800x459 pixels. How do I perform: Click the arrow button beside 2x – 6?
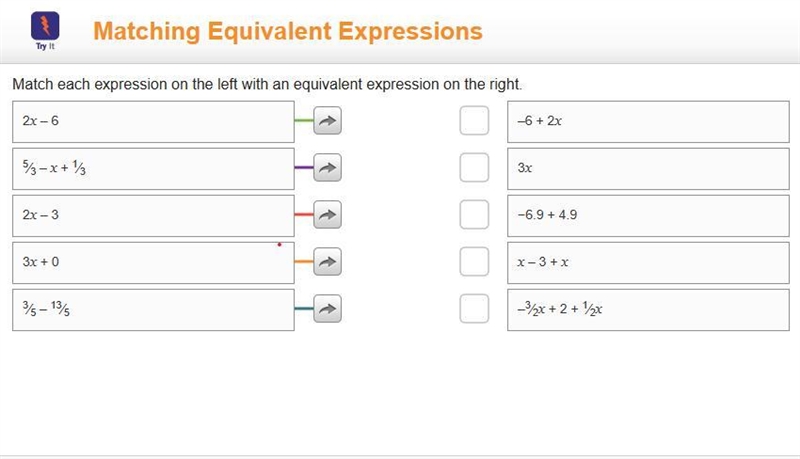(x=327, y=121)
